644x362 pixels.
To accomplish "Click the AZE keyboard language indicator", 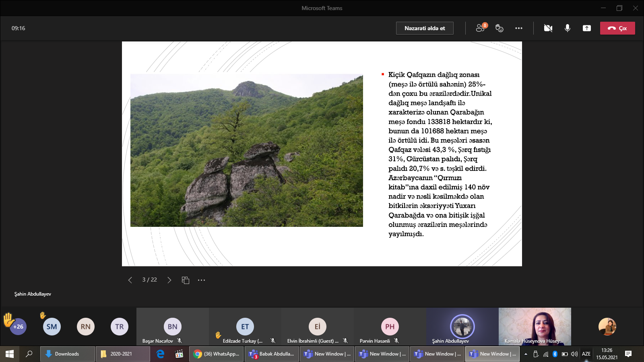I will coord(586,354).
